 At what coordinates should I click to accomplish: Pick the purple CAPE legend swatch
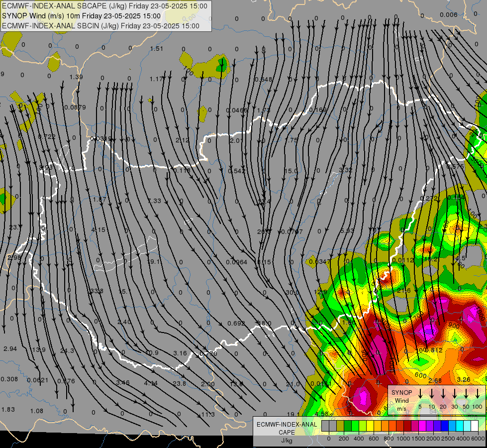[x=429, y=426]
